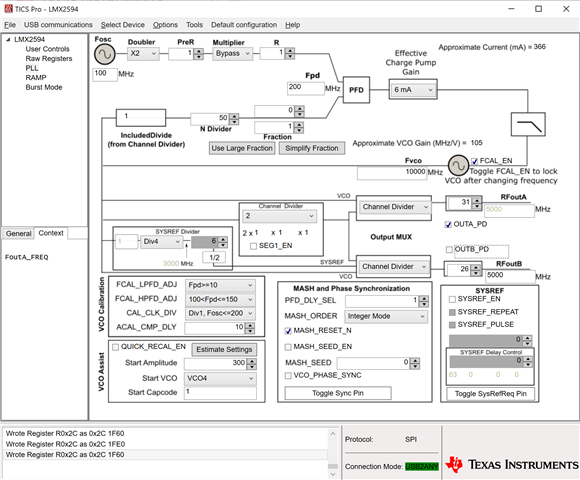Click the TICS Pro title bar icon

(x=8, y=9)
